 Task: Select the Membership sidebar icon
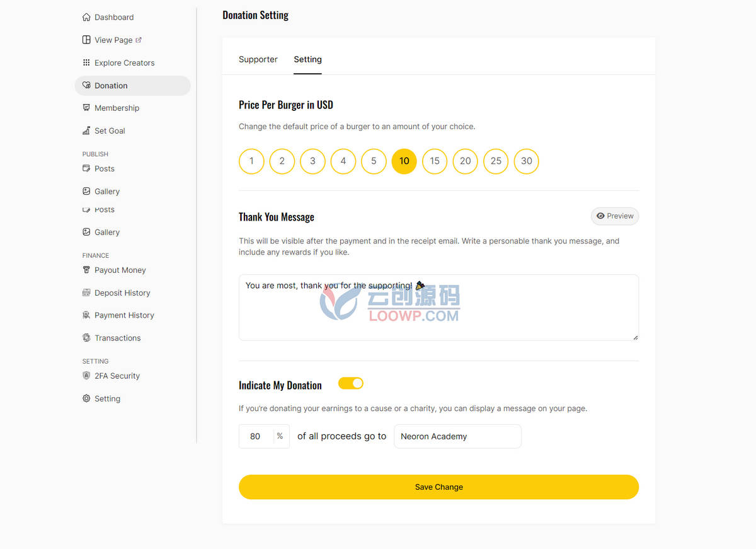(86, 108)
